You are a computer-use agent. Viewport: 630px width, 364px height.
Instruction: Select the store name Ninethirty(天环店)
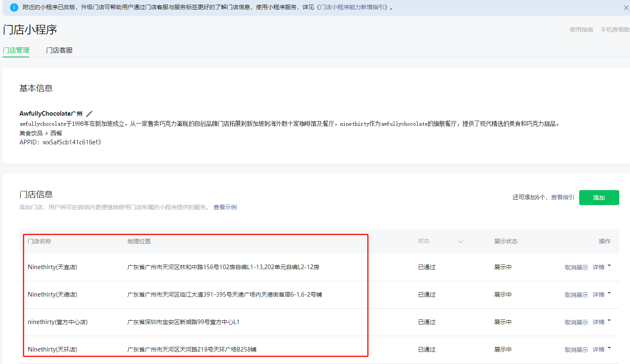pos(52,349)
